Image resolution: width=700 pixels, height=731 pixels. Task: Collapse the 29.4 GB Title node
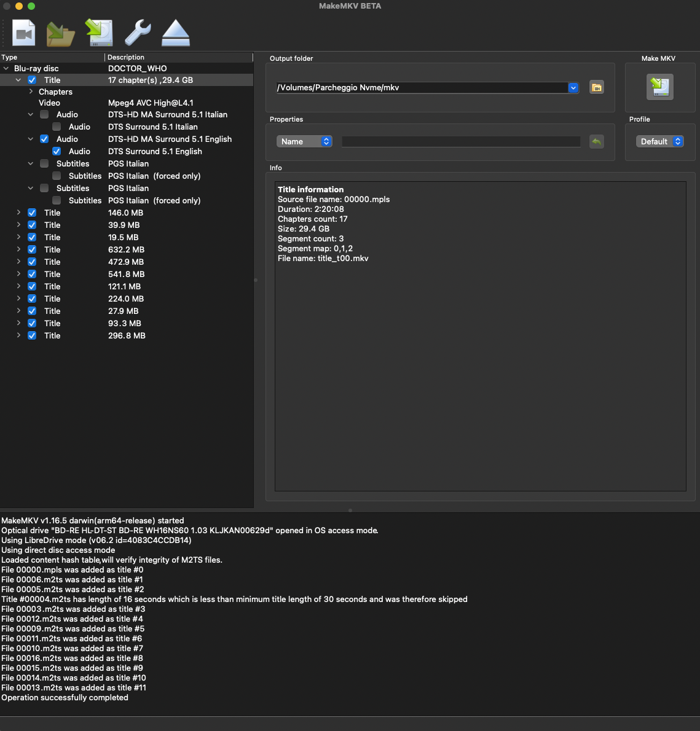(x=18, y=80)
